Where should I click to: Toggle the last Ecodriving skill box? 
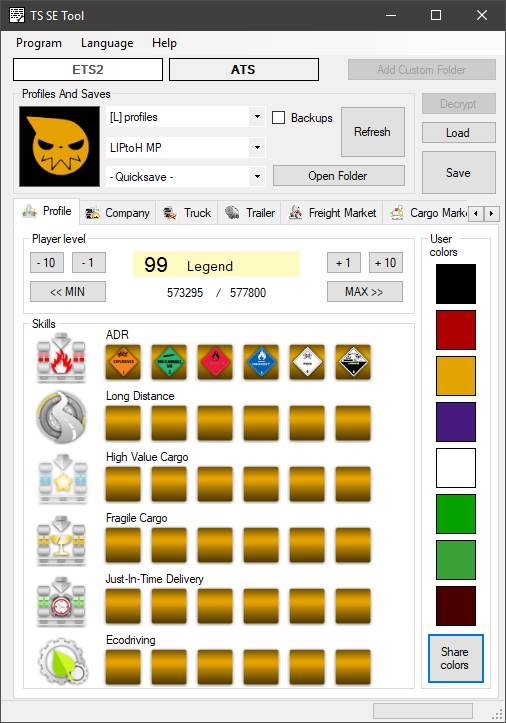pyautogui.click(x=353, y=667)
